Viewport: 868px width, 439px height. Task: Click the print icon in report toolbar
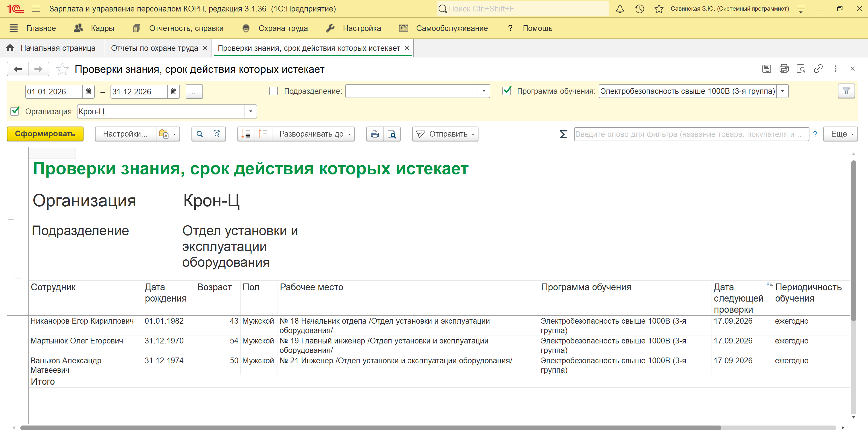(375, 134)
